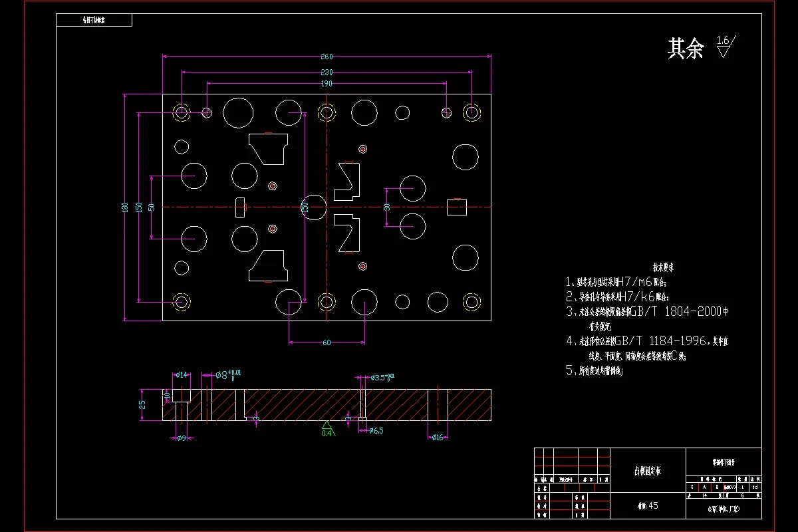This screenshot has height=532, width=798.
Task: Select the GB/T 1804-2000 requirement line
Action: pos(648,311)
